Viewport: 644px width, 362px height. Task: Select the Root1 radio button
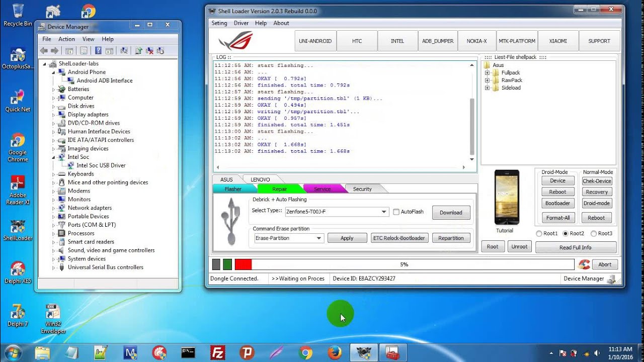click(x=539, y=234)
